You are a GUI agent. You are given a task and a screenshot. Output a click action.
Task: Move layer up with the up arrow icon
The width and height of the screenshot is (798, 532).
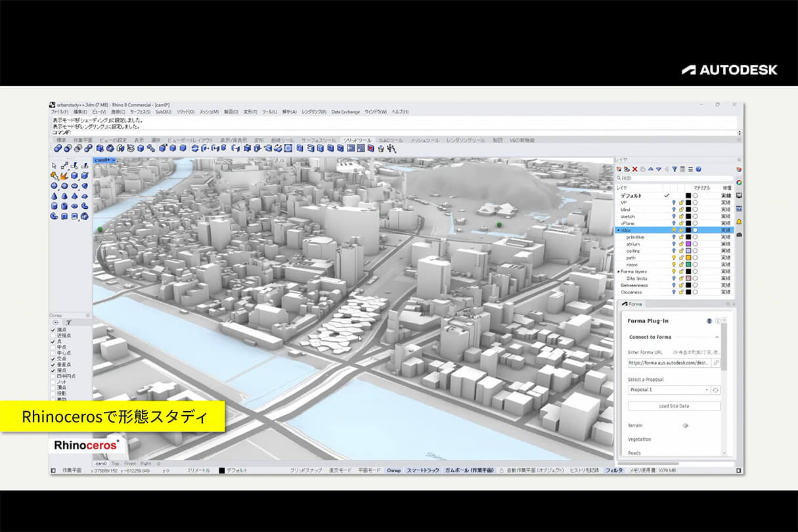651,169
